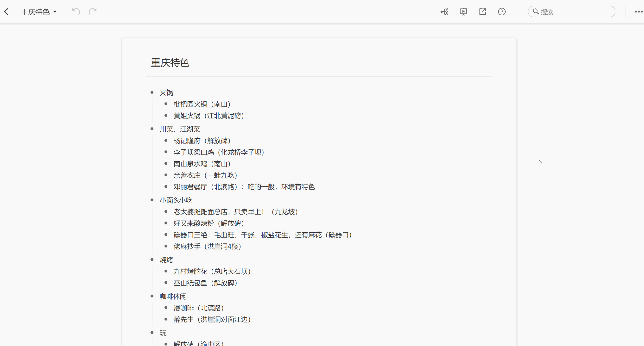This screenshot has height=346, width=644.
Task: Open help via the question mark icon
Action: pyautogui.click(x=502, y=12)
